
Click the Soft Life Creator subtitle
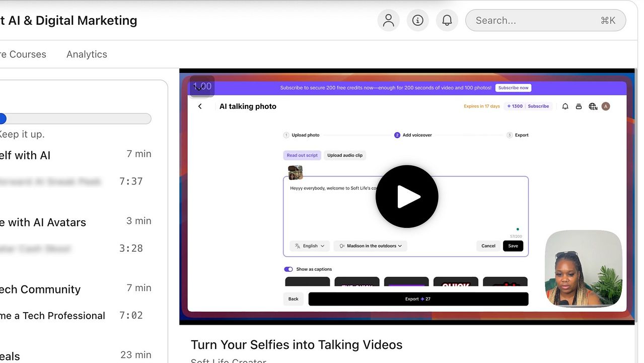point(229,360)
